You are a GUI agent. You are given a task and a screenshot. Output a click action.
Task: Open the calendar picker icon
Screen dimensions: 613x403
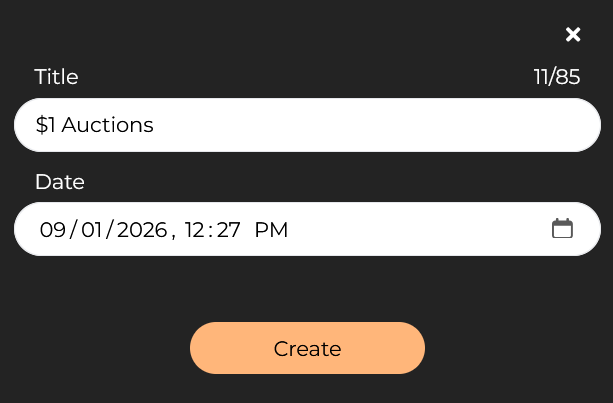(x=562, y=229)
